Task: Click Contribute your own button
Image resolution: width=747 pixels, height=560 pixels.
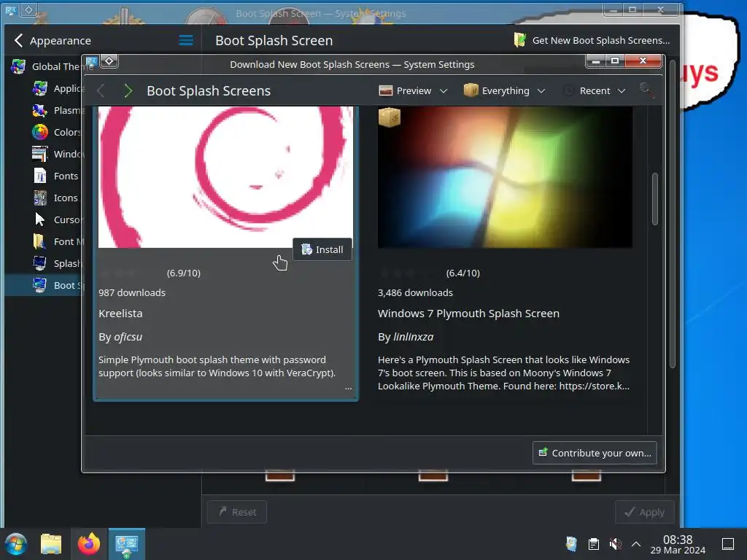Action: 595,453
